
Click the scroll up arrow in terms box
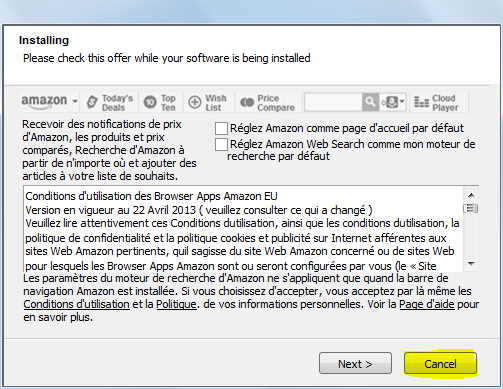[x=471, y=195]
